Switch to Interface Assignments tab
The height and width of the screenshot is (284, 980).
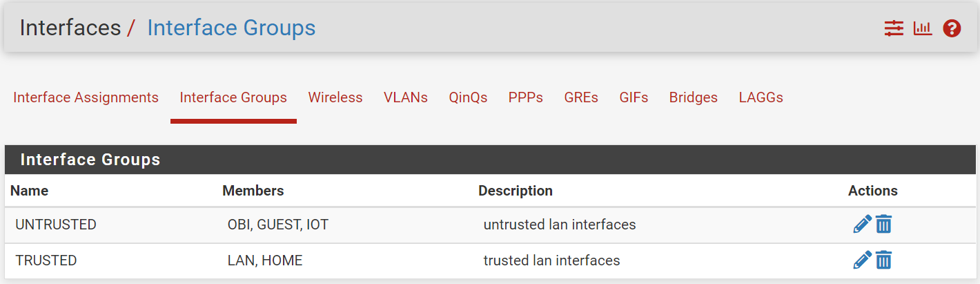tap(86, 97)
